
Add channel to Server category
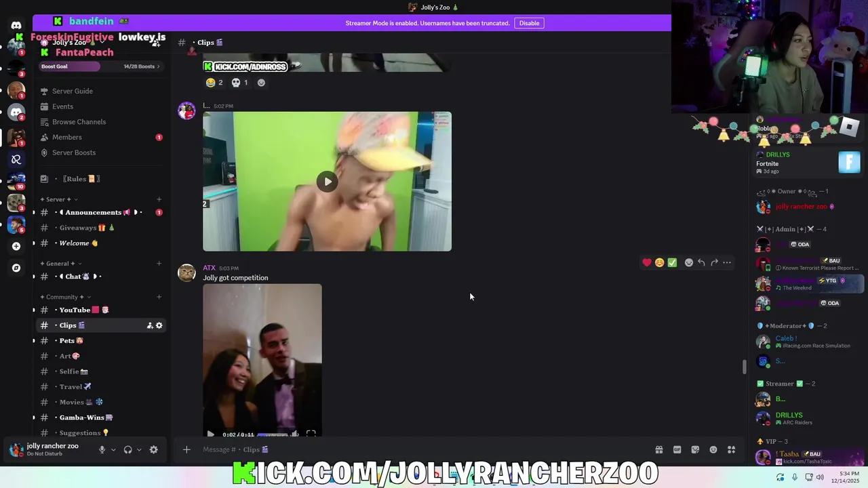click(159, 199)
